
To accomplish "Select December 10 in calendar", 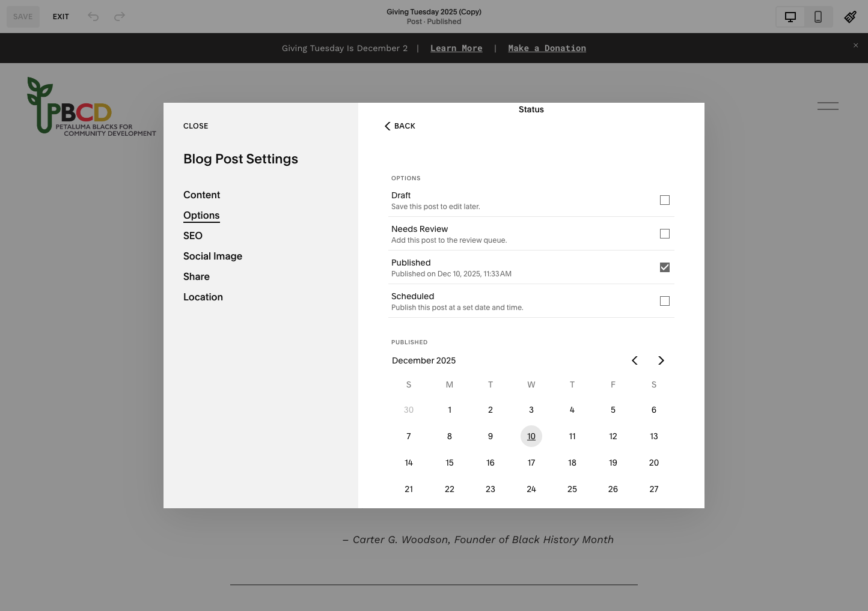I will click(531, 436).
